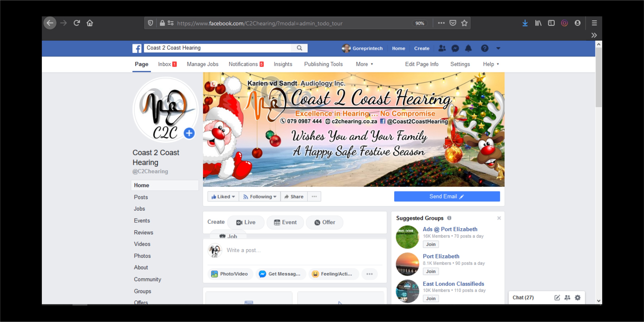Open the chat options gear icon
This screenshot has width=644, height=322.
[577, 297]
